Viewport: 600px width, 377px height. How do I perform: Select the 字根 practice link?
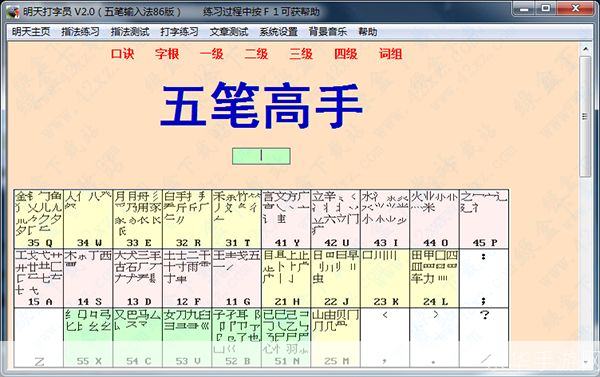[167, 54]
